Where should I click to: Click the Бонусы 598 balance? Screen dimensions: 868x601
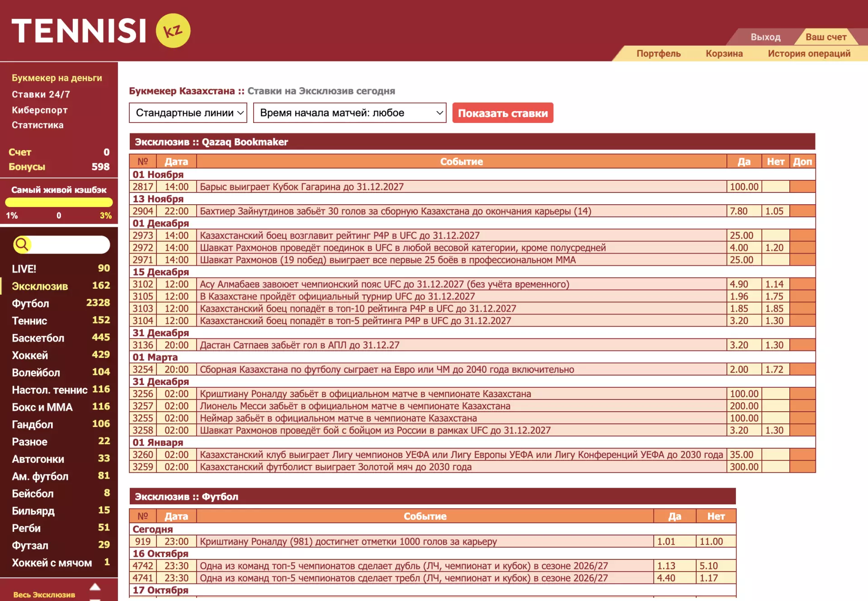coord(59,167)
